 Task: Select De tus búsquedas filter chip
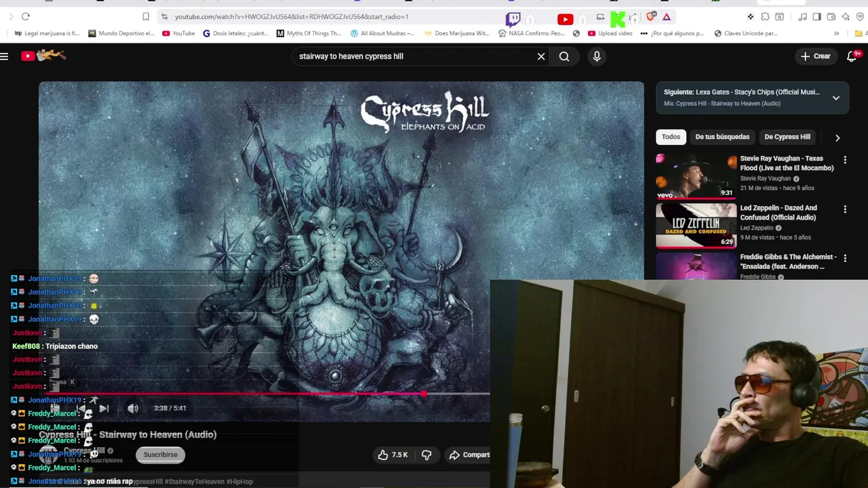722,137
